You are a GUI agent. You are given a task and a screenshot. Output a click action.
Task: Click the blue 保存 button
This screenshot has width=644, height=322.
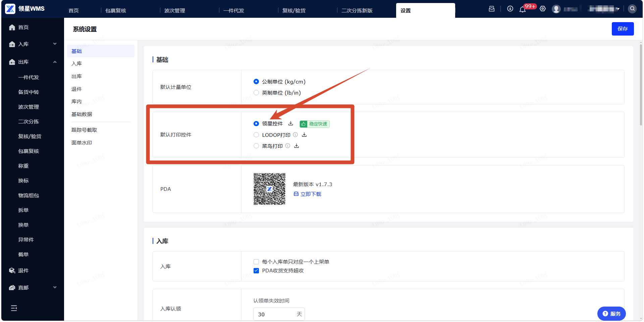point(623,29)
